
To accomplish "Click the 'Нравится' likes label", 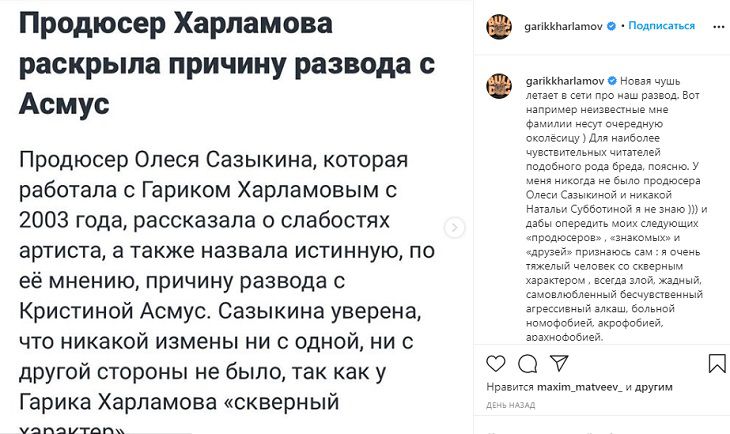I will click(x=506, y=387).
